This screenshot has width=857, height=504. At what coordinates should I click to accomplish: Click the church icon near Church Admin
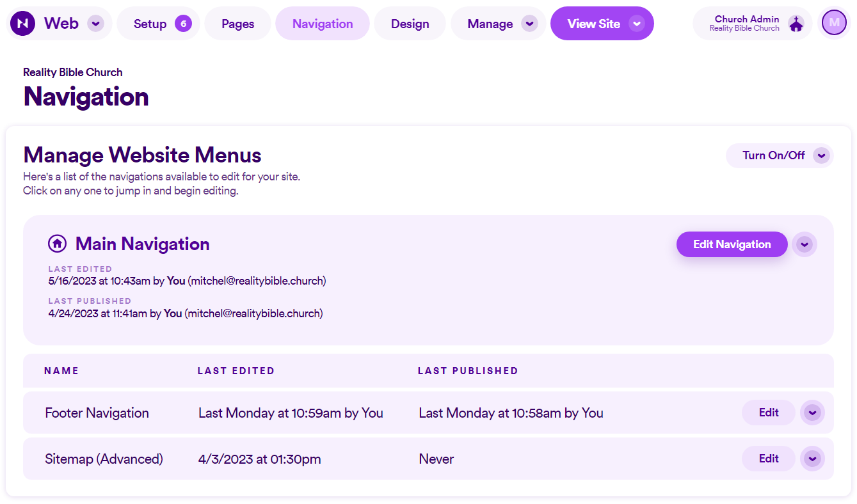coord(796,23)
